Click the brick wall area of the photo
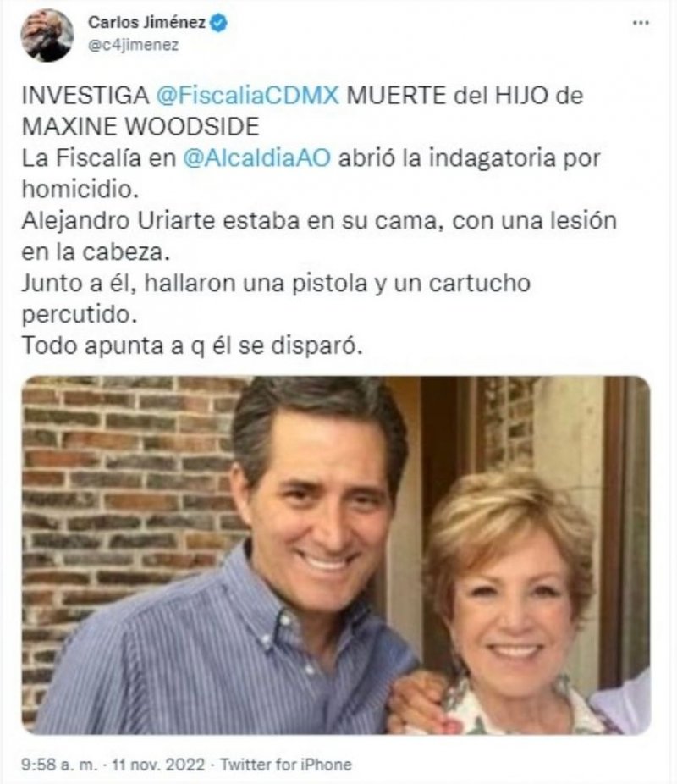The width and height of the screenshot is (677, 784). pos(125,475)
